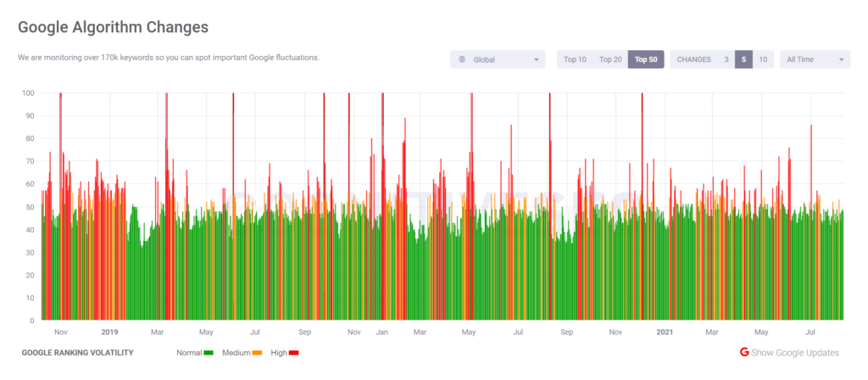The width and height of the screenshot is (868, 380).
Task: Click the Google G logo icon
Action: point(744,352)
